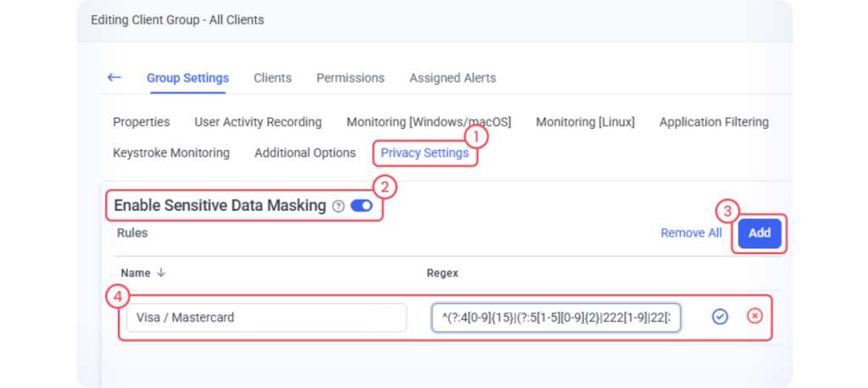Open the Application Filtering sub-tab
Viewport: 868px width, 388px height.
714,122
